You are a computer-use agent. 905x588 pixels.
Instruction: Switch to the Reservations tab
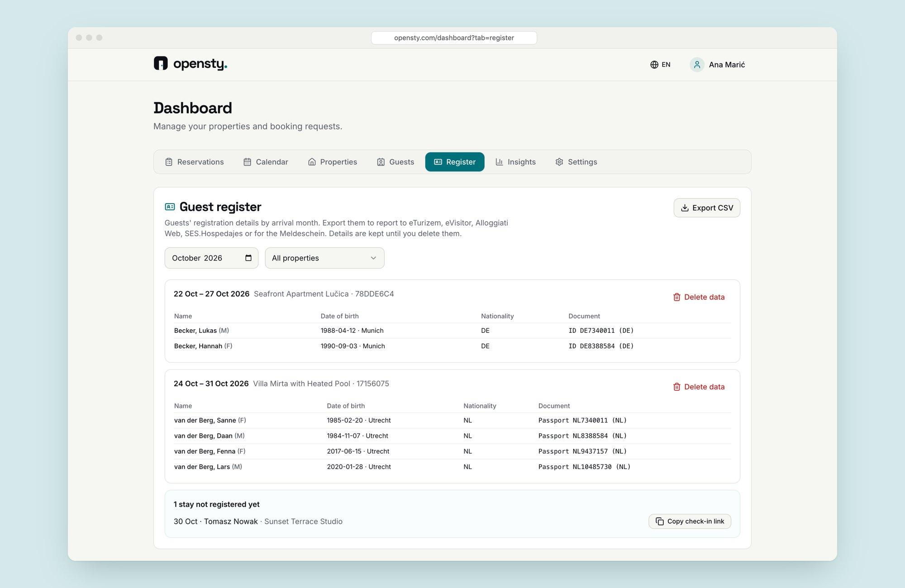pyautogui.click(x=195, y=162)
